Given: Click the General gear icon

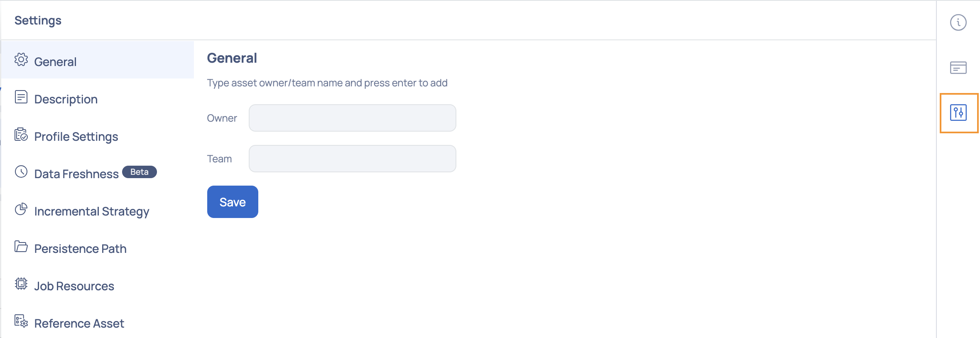Looking at the screenshot, I should tap(21, 60).
